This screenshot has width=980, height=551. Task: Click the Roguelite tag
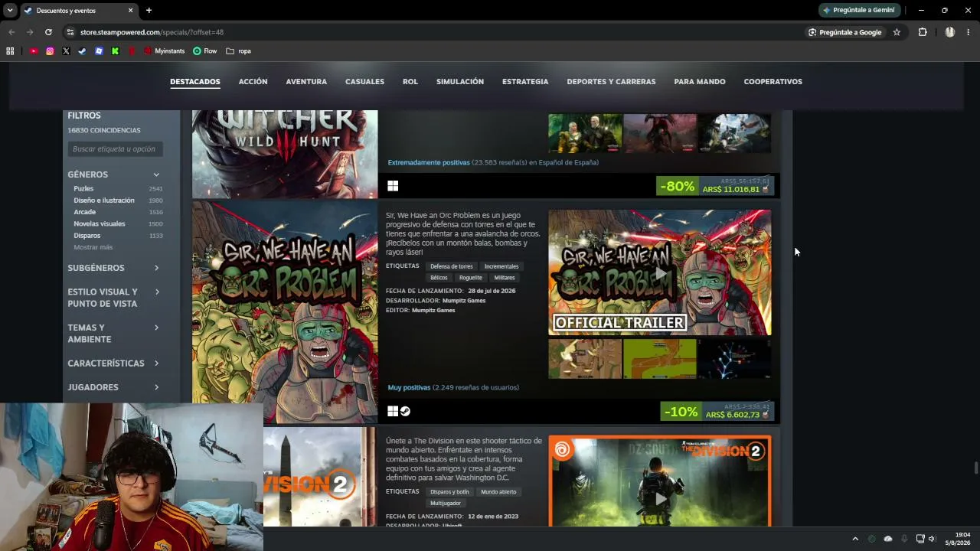point(471,278)
